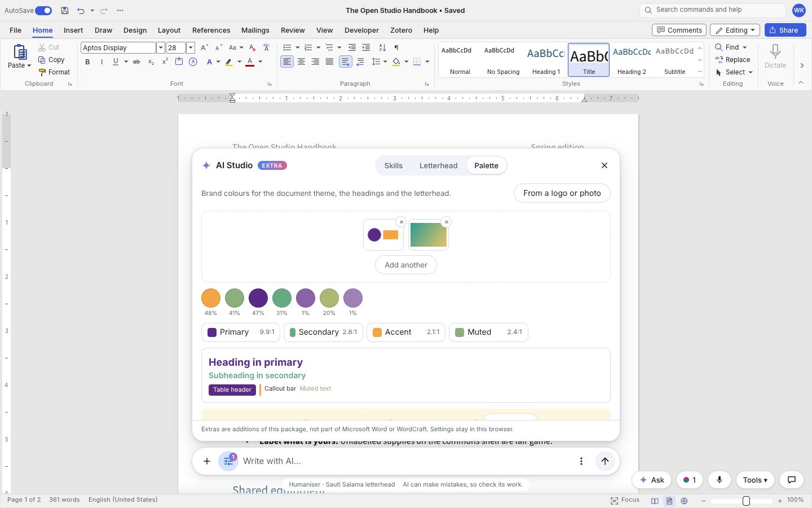Click the microphone button near Ask

[x=720, y=480]
